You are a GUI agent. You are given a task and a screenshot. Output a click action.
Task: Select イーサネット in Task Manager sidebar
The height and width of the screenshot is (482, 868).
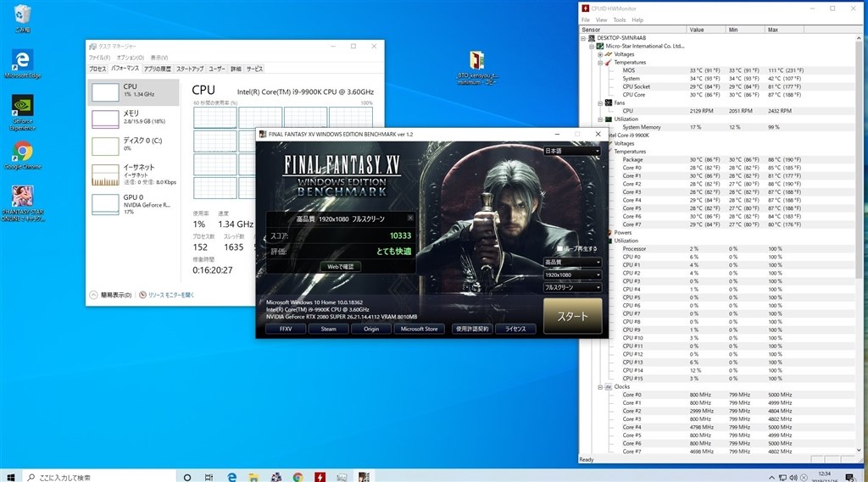[133, 175]
